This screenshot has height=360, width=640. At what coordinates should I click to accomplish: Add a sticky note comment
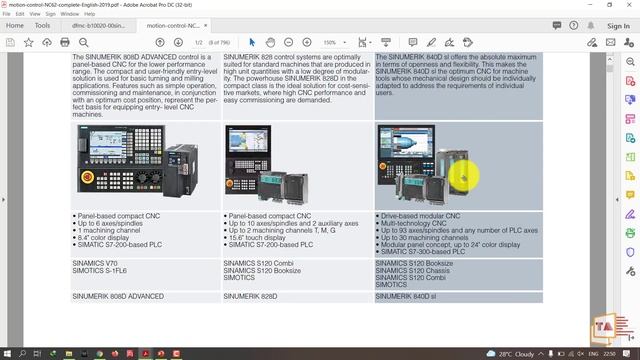(x=413, y=42)
